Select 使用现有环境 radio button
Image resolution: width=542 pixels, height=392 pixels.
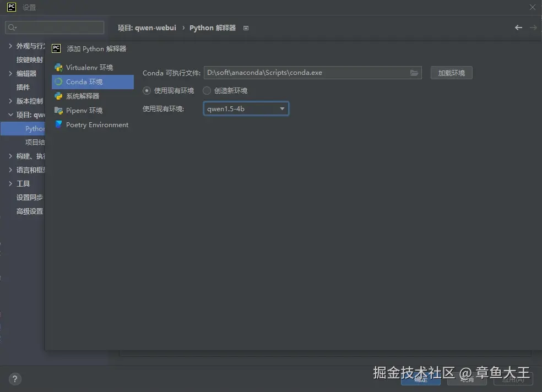(x=147, y=90)
